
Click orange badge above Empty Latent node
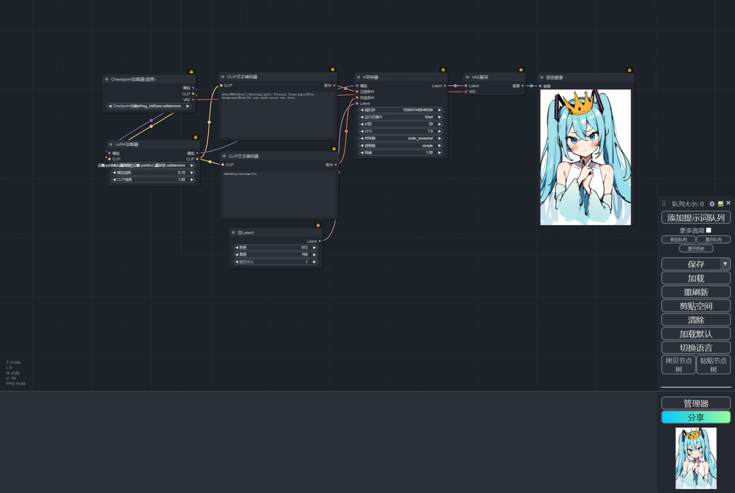318,225
